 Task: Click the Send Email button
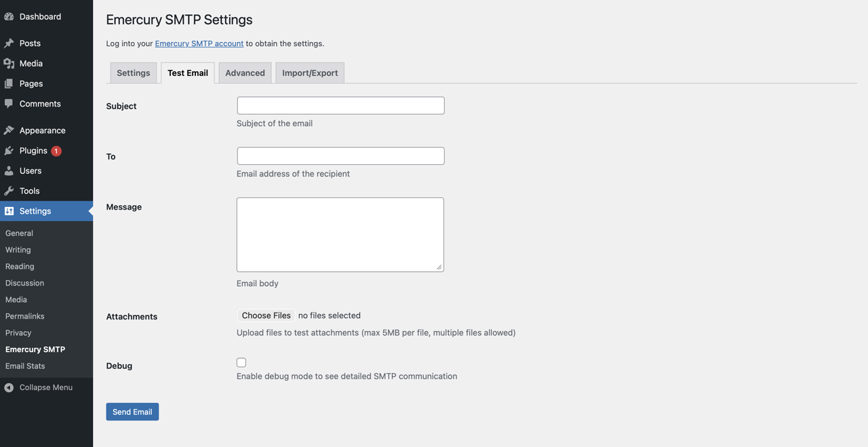coord(132,412)
